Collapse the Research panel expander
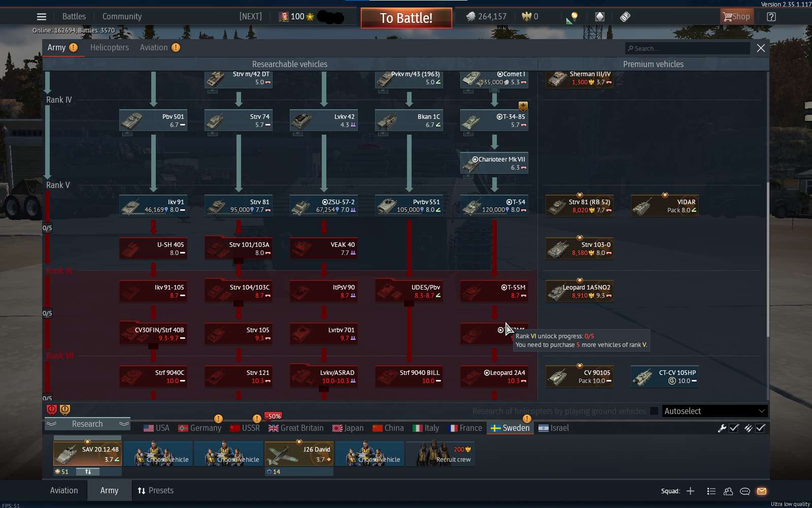812x508 pixels. [x=87, y=424]
